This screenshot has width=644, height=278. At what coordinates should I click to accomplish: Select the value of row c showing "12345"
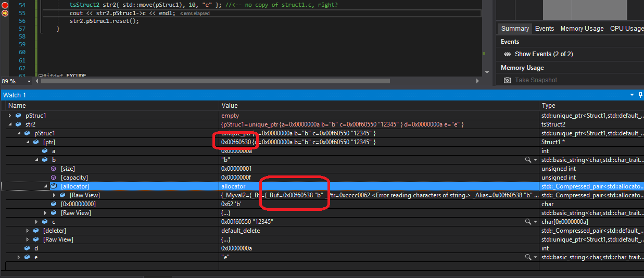tap(247, 222)
